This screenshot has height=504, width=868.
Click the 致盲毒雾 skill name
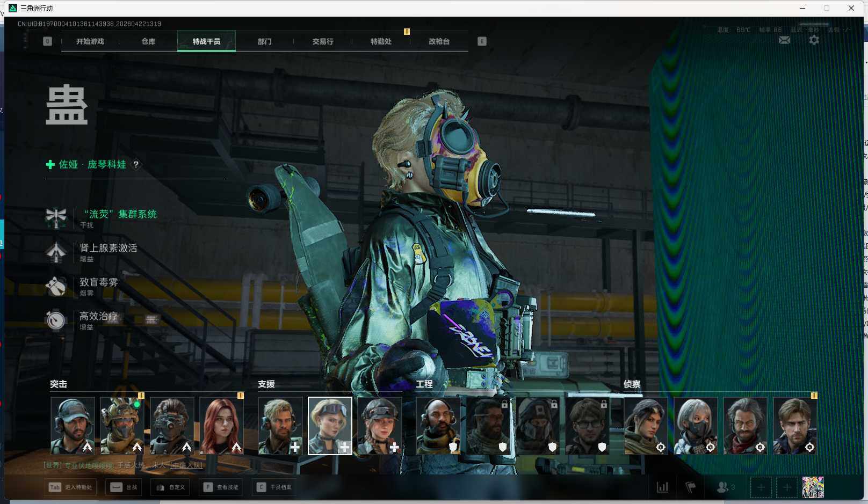pos(99,282)
